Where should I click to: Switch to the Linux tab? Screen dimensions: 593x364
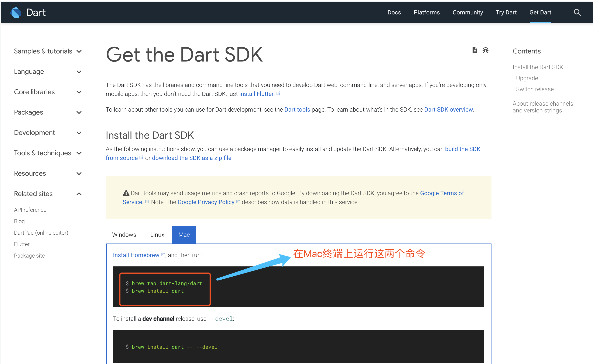pos(157,235)
